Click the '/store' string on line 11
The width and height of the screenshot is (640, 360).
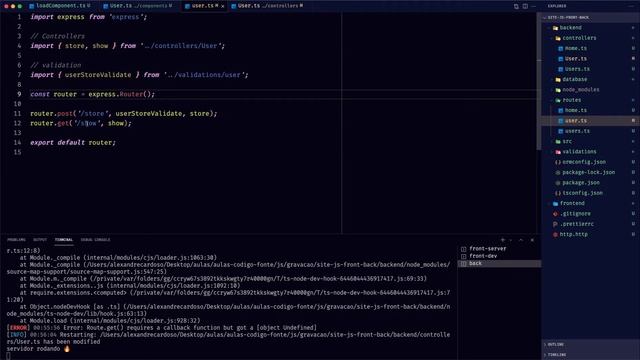93,113
